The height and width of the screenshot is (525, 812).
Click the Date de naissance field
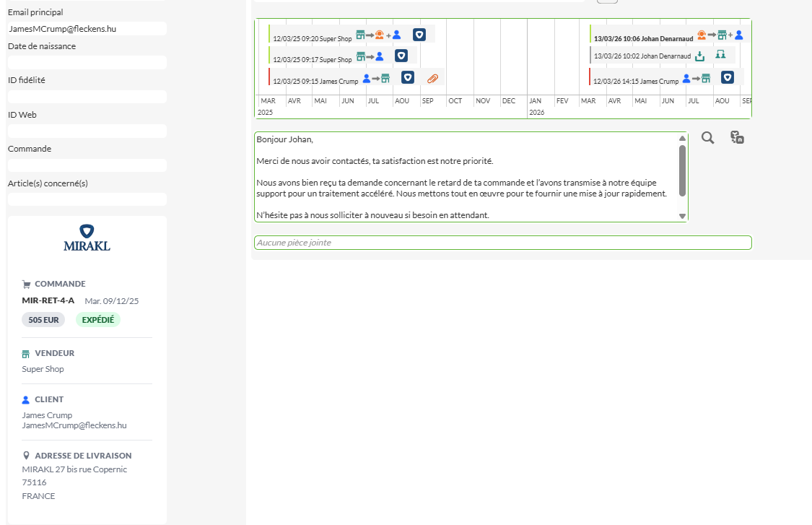(87, 63)
